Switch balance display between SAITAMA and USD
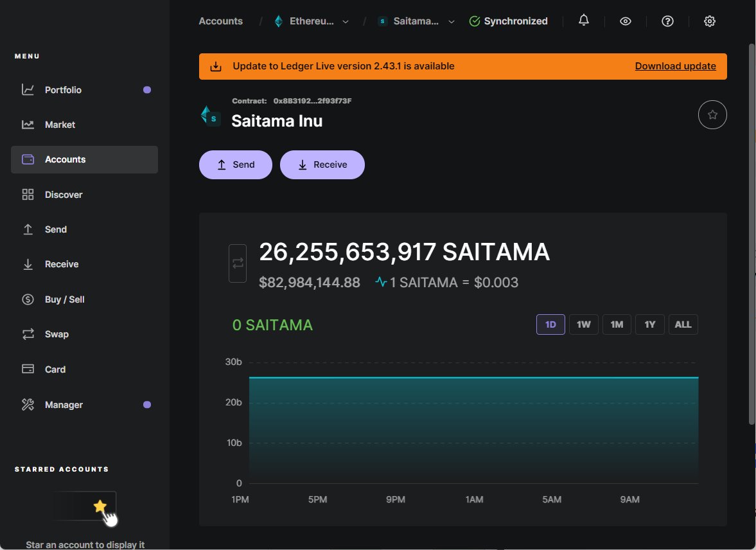The width and height of the screenshot is (756, 550). pyautogui.click(x=238, y=263)
